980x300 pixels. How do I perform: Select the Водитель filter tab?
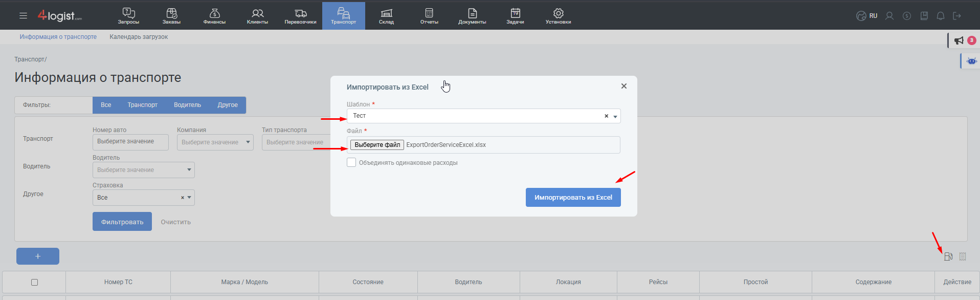point(187,105)
